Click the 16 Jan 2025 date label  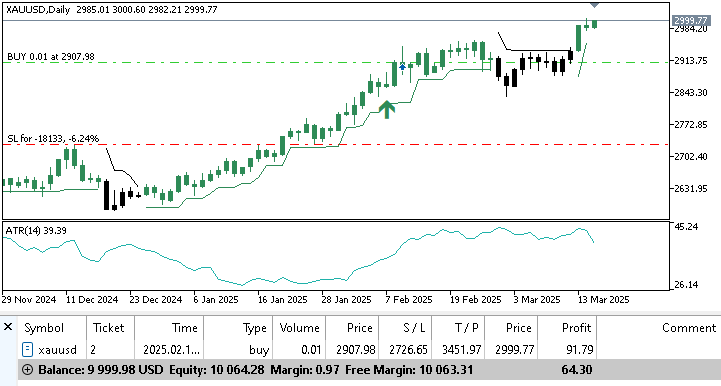point(282,300)
